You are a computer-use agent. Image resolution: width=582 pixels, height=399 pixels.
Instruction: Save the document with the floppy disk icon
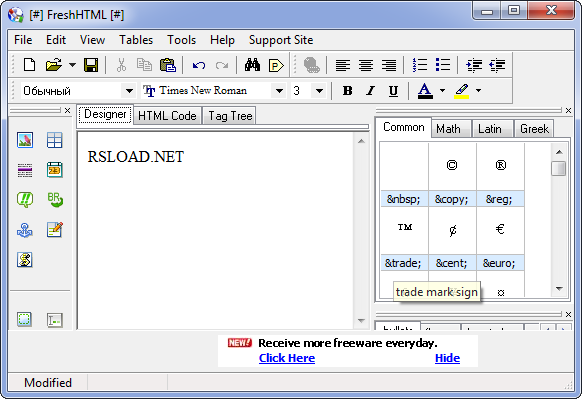coord(91,65)
